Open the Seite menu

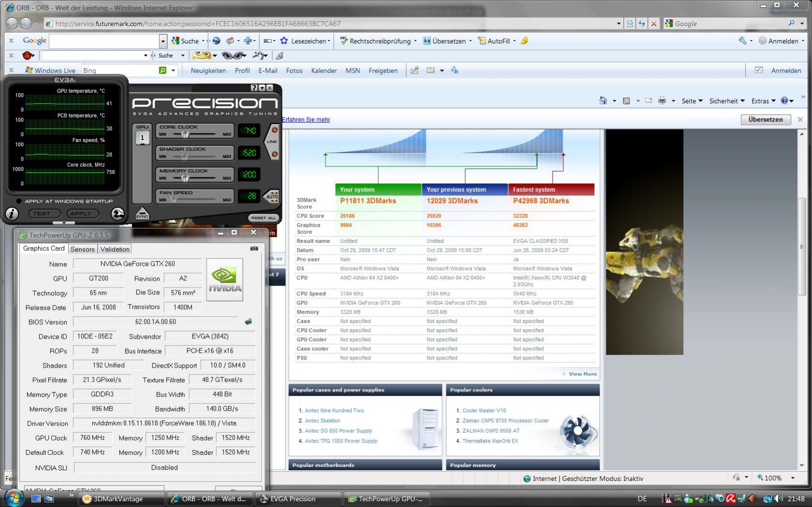[692, 101]
